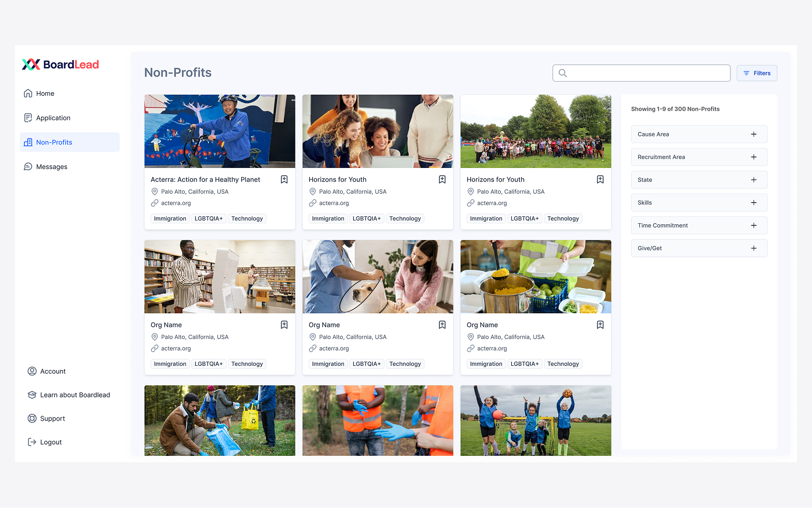
Task: Save the Org Name card with library photo
Action: tap(284, 325)
